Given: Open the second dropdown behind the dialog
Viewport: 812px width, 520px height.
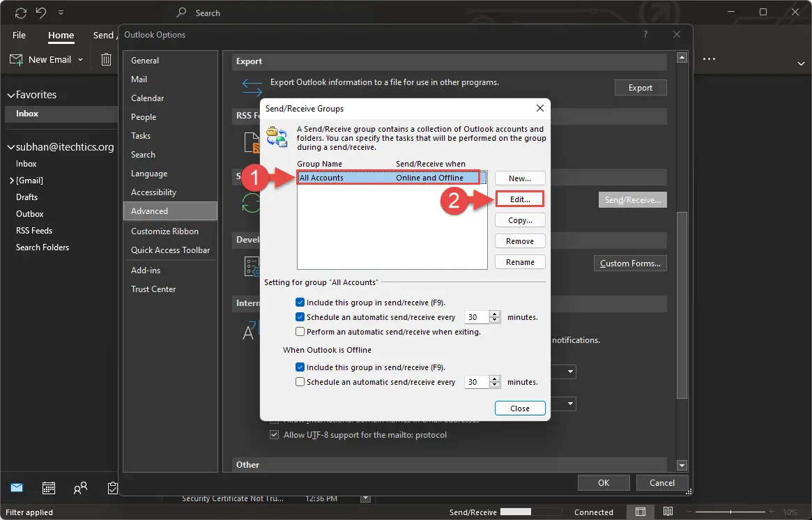Looking at the screenshot, I should coord(570,404).
